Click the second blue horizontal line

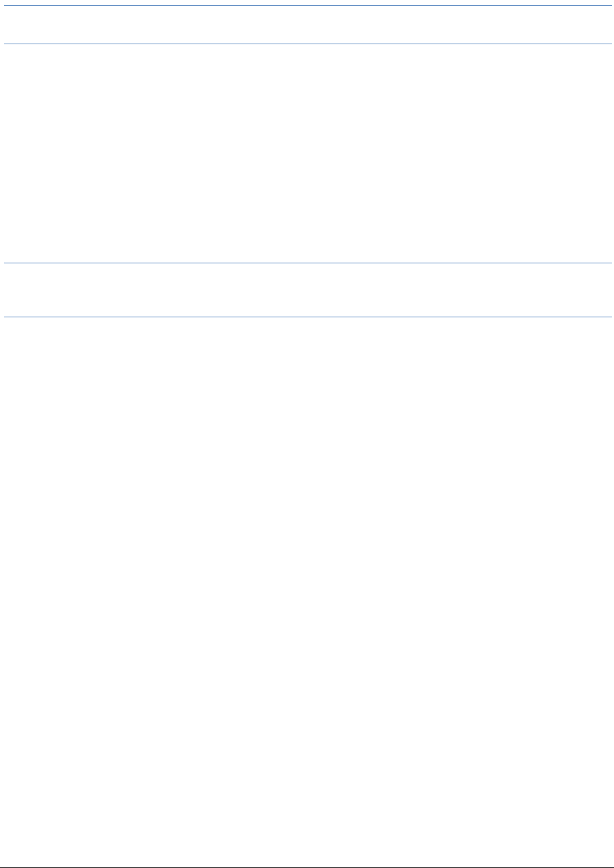click(x=308, y=44)
